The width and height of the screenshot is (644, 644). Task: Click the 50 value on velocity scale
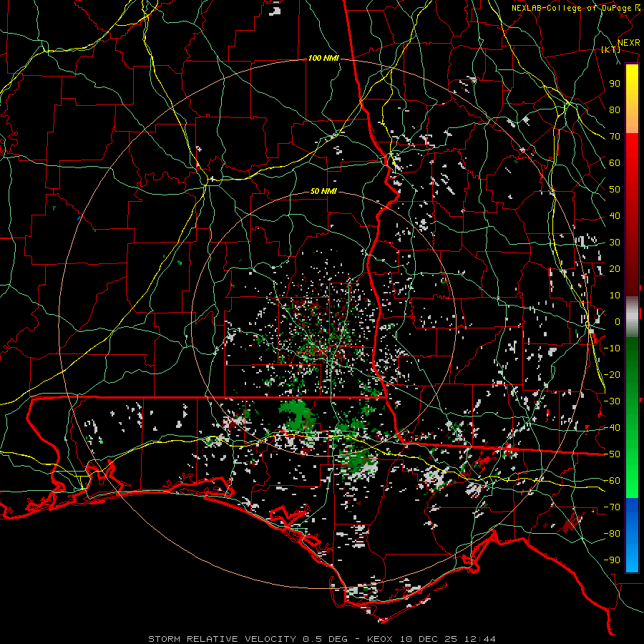[x=615, y=190]
